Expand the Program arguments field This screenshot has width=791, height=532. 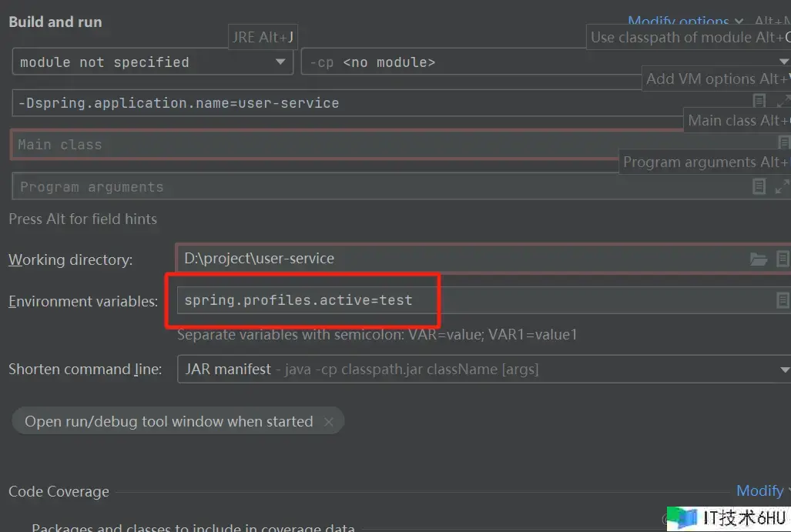pyautogui.click(x=783, y=186)
